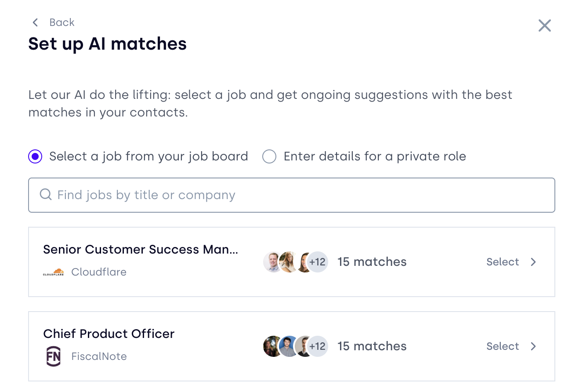Click '15 matches' text on FiscalNote row
This screenshot has height=392, width=572.
(372, 346)
